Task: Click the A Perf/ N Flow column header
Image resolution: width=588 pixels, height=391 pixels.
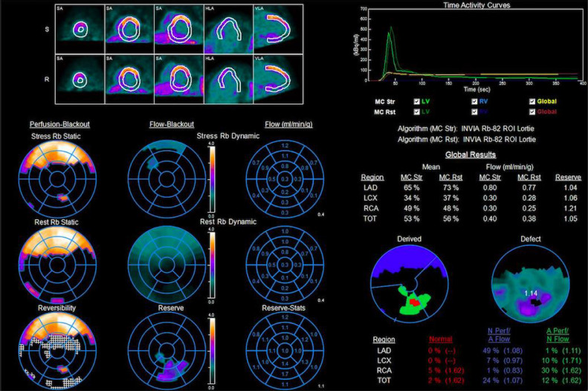Action: tap(558, 335)
